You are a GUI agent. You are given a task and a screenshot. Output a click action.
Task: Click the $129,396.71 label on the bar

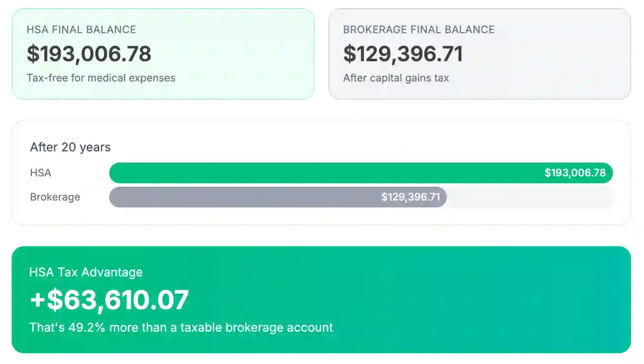tap(411, 197)
